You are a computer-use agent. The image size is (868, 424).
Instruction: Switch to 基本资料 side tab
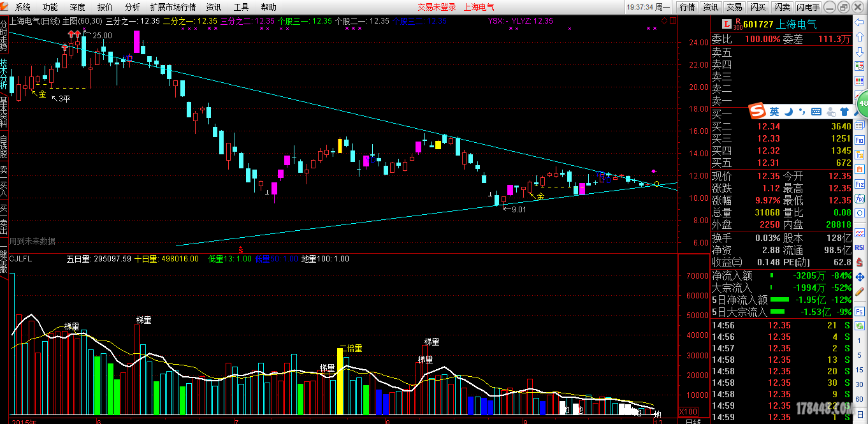tap(4, 113)
